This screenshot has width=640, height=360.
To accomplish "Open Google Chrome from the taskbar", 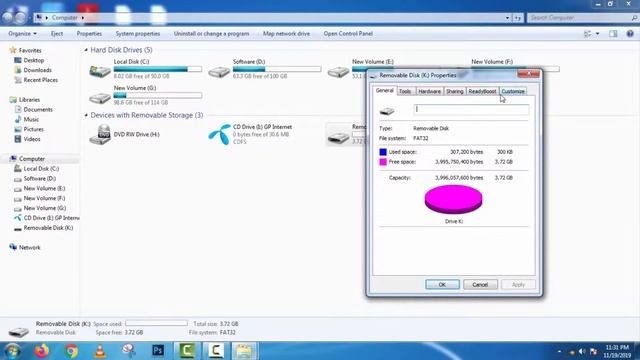I will click(x=71, y=351).
